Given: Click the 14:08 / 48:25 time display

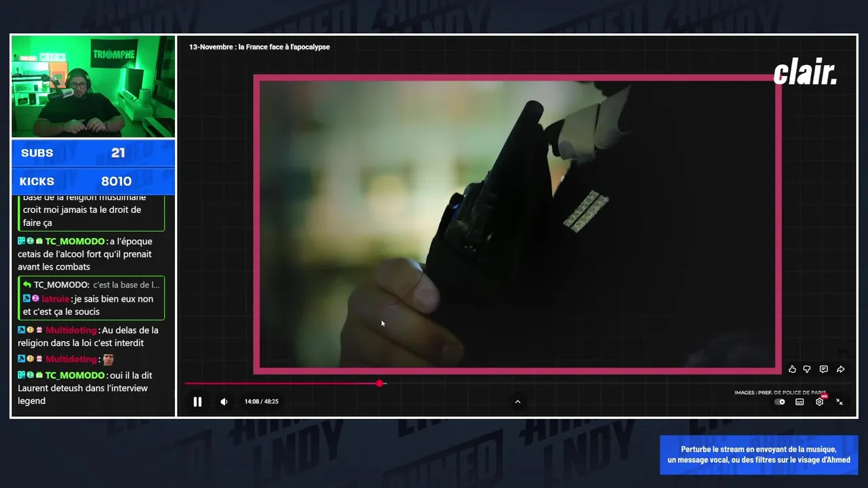Looking at the screenshot, I should (x=262, y=402).
